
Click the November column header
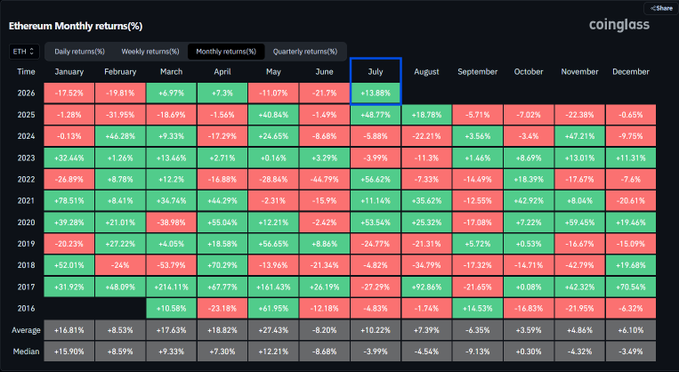tap(579, 72)
